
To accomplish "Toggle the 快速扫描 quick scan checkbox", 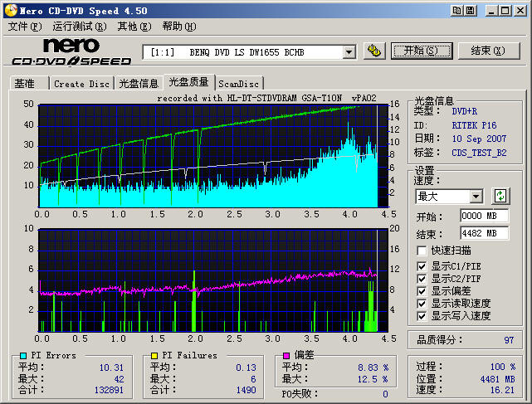I will (x=422, y=251).
